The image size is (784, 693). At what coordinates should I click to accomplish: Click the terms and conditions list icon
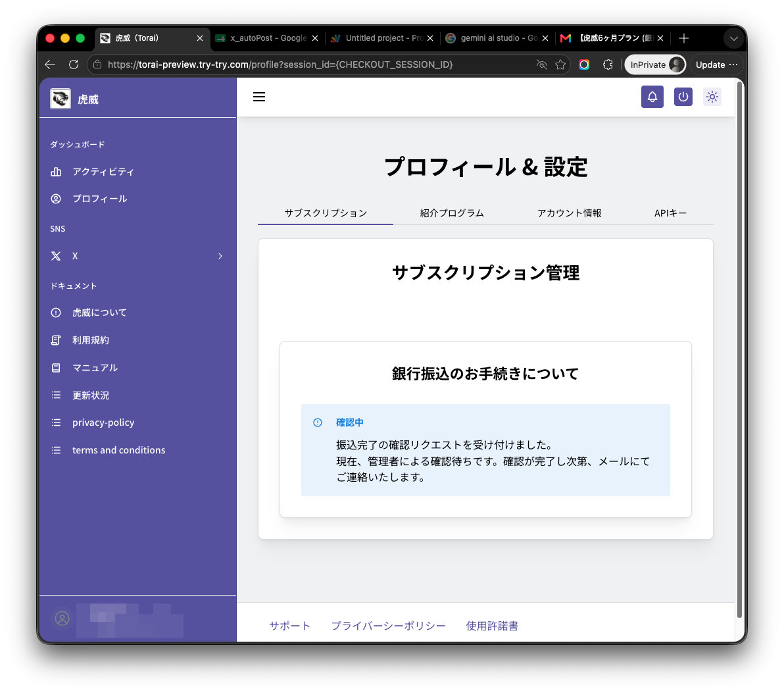[56, 450]
